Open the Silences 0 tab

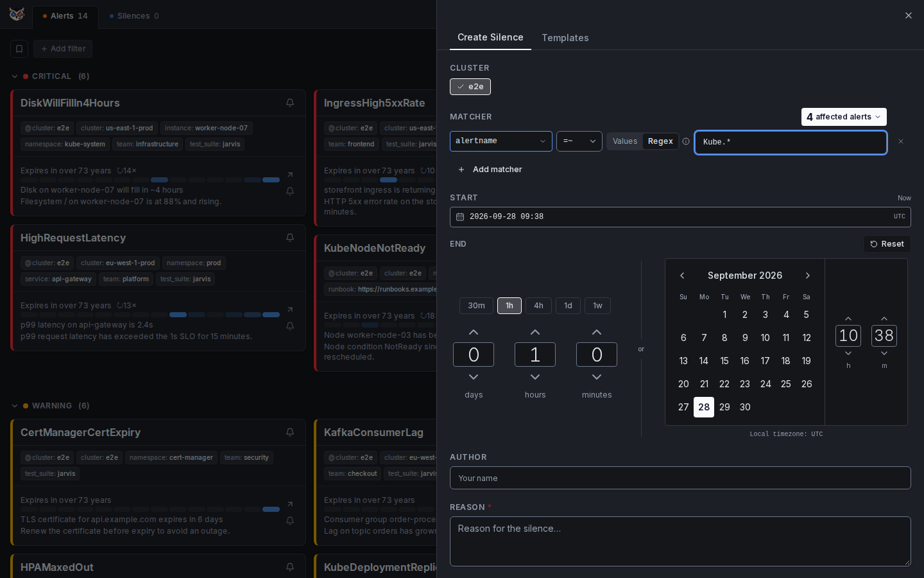click(x=134, y=16)
